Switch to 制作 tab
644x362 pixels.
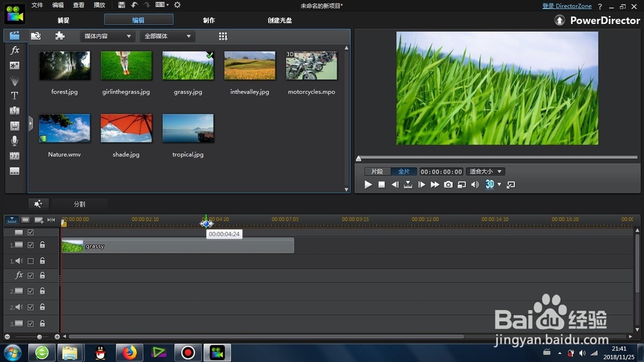coord(209,20)
